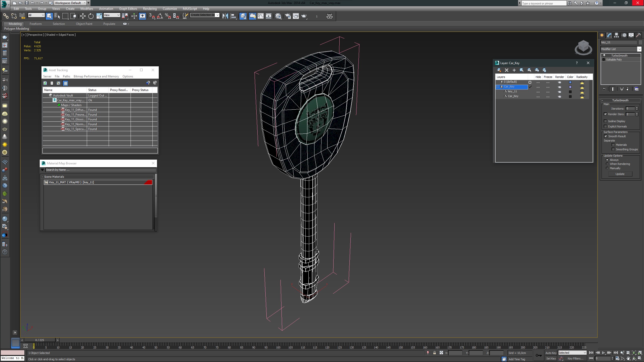Click Create New Layer icon in Layer dialog
The image size is (644, 362).
(499, 70)
